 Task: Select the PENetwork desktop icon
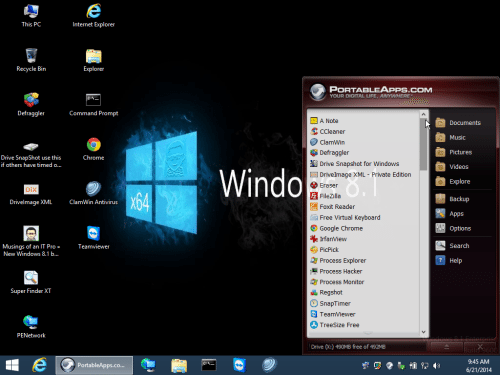[x=31, y=327]
